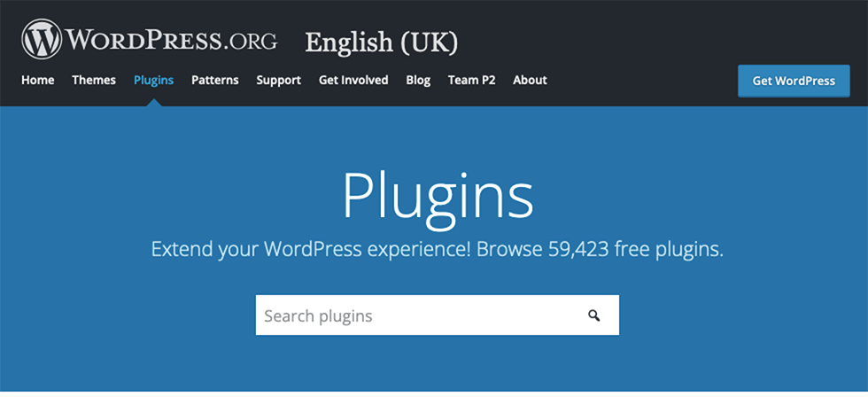Click the WordPress circular logo icon
This screenshot has height=397, width=868.
[x=42, y=39]
